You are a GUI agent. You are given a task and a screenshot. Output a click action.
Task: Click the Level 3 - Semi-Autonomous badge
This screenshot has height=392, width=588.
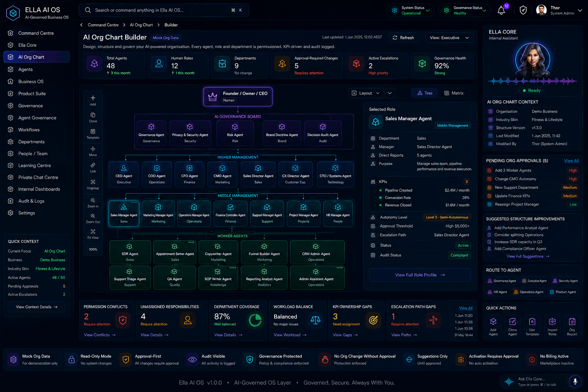pyautogui.click(x=447, y=217)
